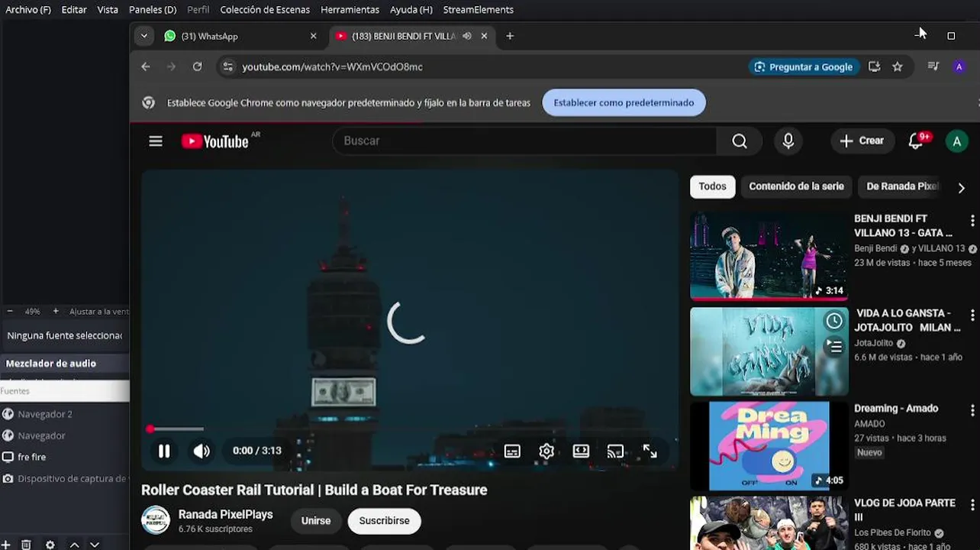This screenshot has height=550, width=980.
Task: Install or cast page icon in address bar
Action: tap(875, 66)
